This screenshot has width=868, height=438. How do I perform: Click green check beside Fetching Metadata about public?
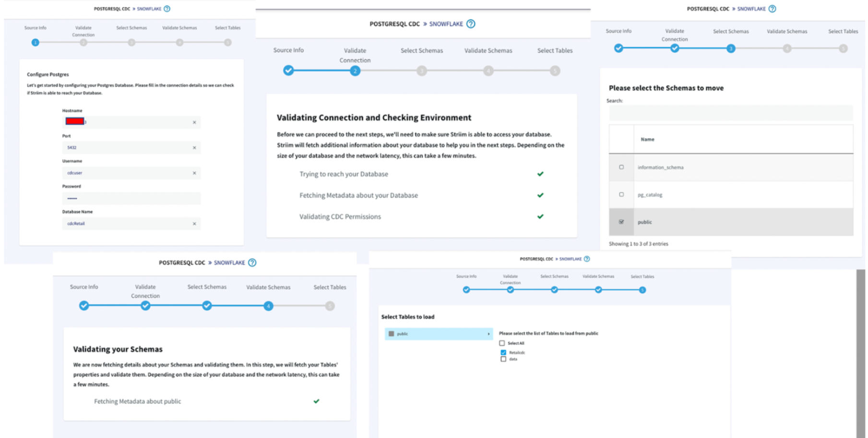coord(316,401)
